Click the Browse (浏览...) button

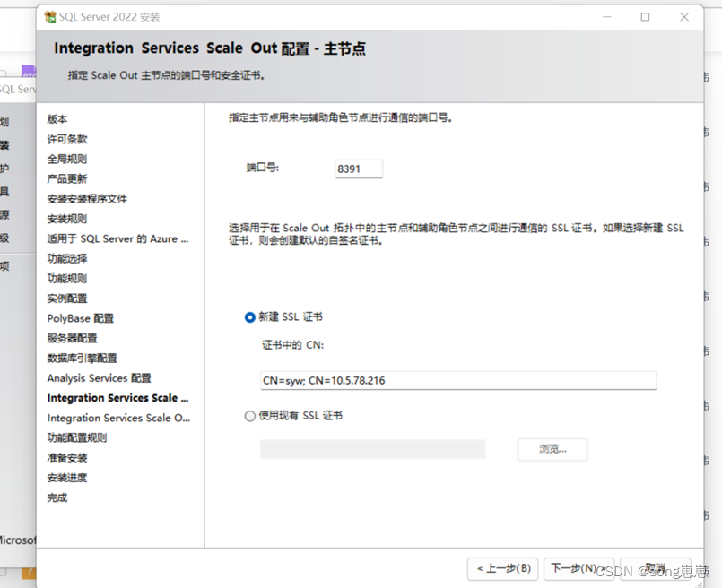coord(552,449)
